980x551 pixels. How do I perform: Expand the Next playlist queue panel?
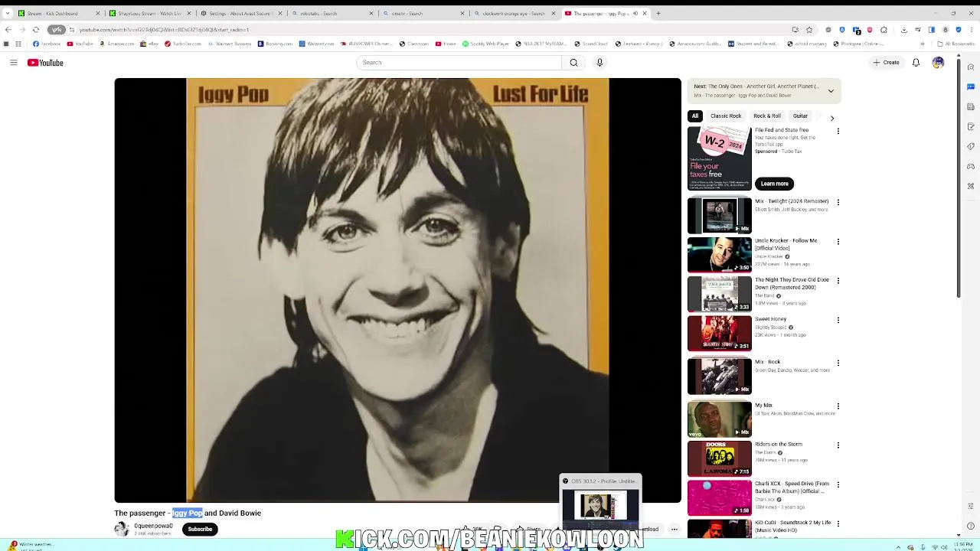point(831,91)
